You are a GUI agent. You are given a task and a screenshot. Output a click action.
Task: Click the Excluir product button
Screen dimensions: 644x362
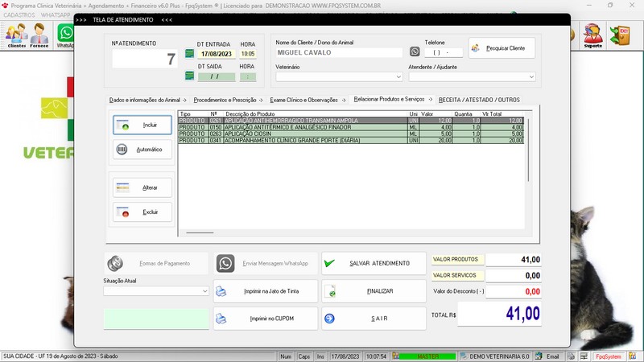click(x=142, y=212)
